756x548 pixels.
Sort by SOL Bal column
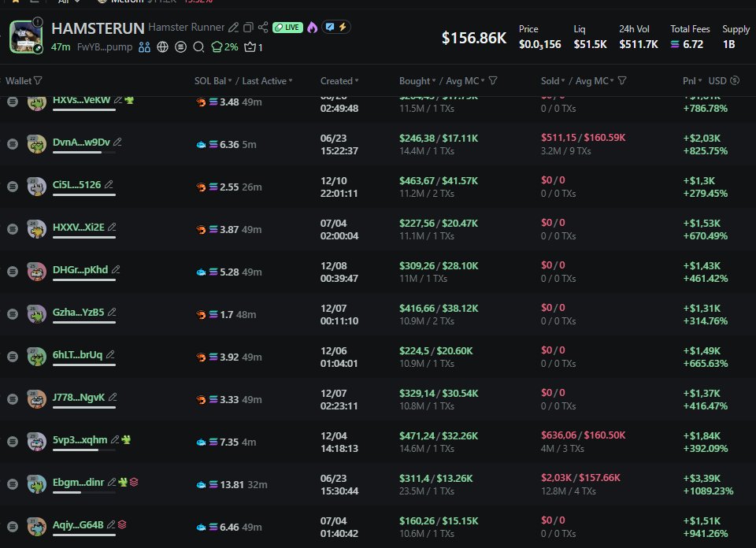(x=213, y=80)
